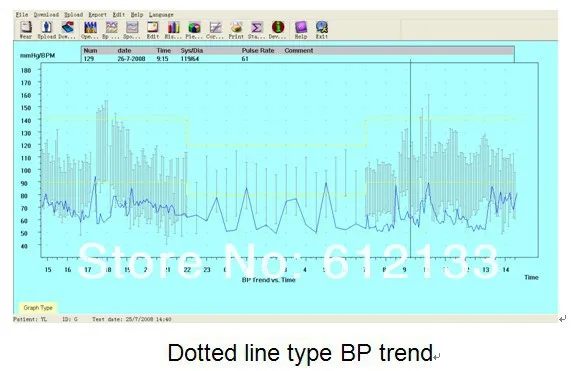Show the Histogram chart icon
This screenshot has height=371, width=577.
tap(173, 30)
